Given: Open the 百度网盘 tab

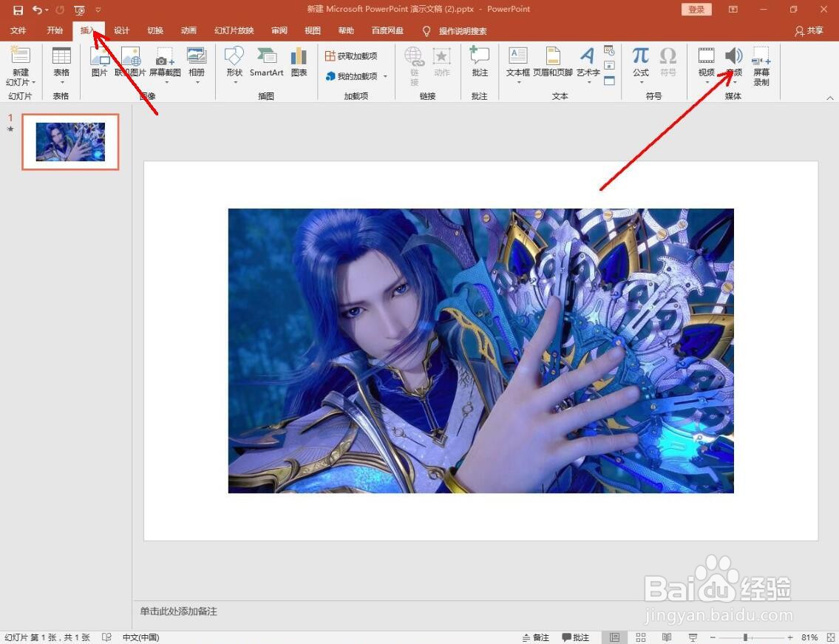Looking at the screenshot, I should coord(387,30).
